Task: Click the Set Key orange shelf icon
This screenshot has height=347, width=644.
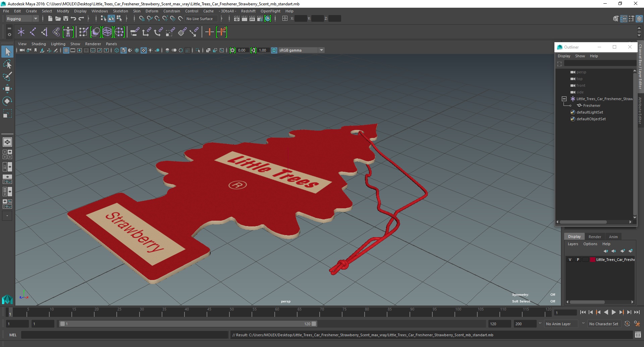Action: [x=210, y=32]
